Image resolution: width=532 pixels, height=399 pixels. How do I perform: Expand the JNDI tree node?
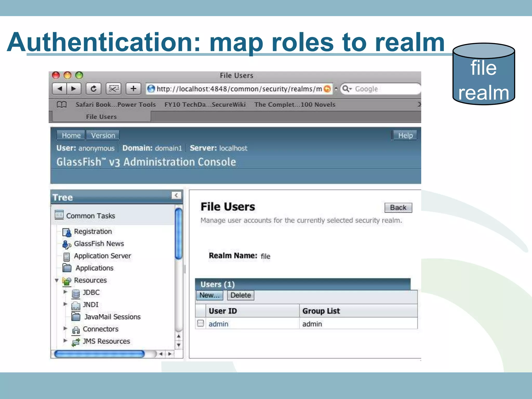[x=65, y=304]
